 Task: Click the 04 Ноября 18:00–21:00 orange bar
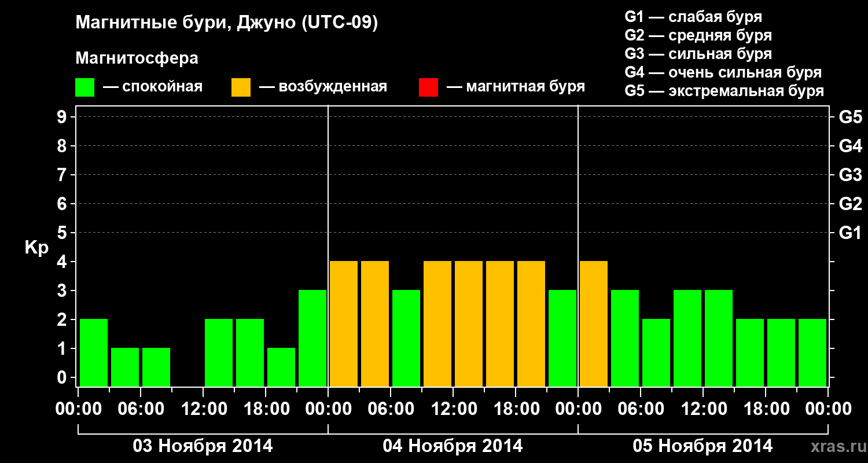click(531, 324)
